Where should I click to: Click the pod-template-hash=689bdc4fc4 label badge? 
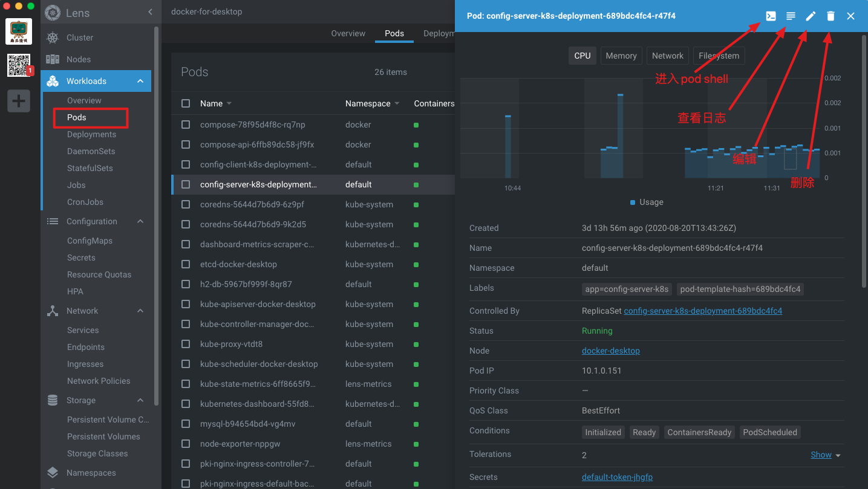click(x=740, y=289)
